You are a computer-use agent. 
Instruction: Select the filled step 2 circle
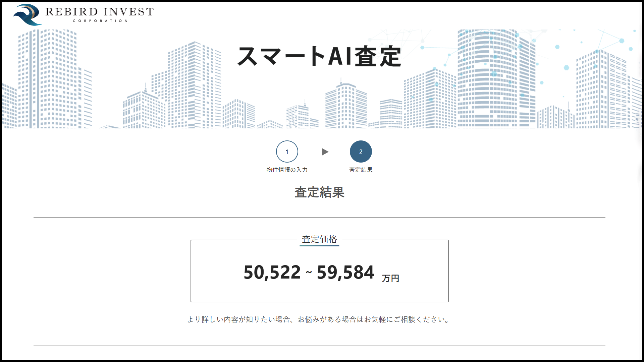coord(361,152)
